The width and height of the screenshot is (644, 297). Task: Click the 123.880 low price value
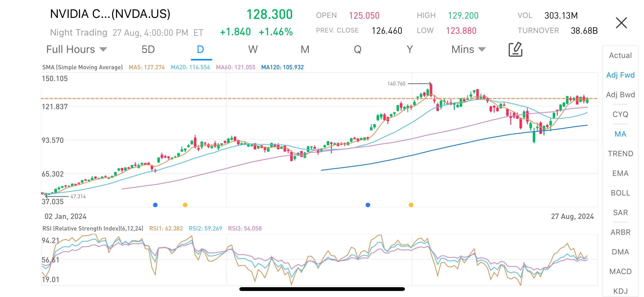pos(461,31)
